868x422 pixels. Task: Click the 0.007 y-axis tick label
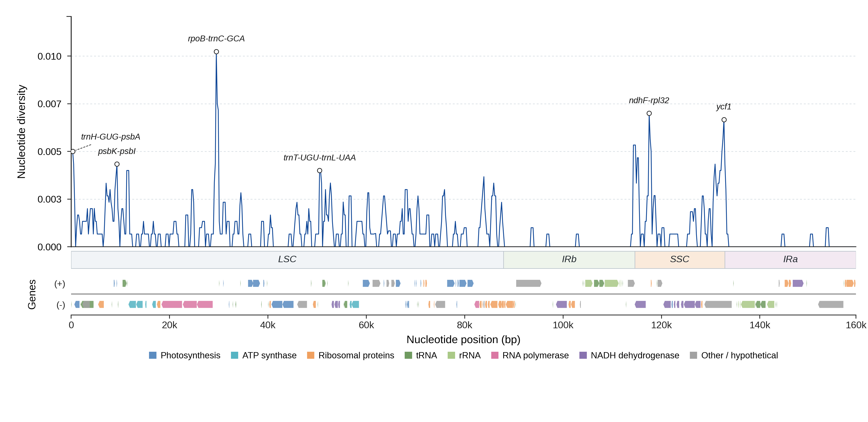pos(50,104)
